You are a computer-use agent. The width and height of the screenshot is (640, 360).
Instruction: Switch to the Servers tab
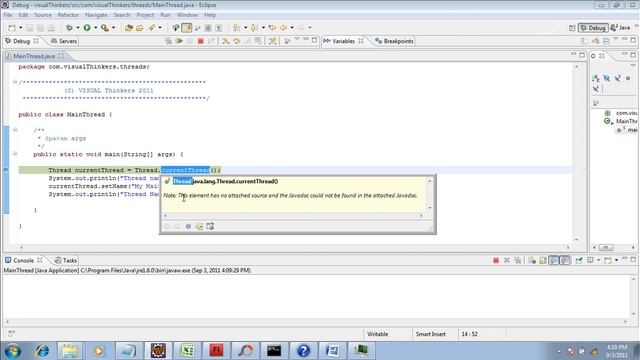(x=63, y=41)
